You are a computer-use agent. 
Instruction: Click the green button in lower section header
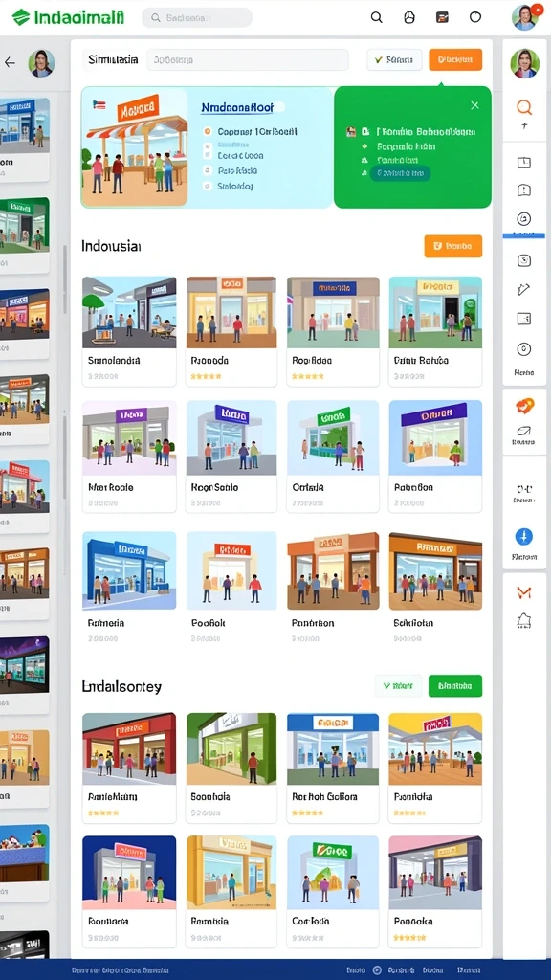click(x=455, y=685)
